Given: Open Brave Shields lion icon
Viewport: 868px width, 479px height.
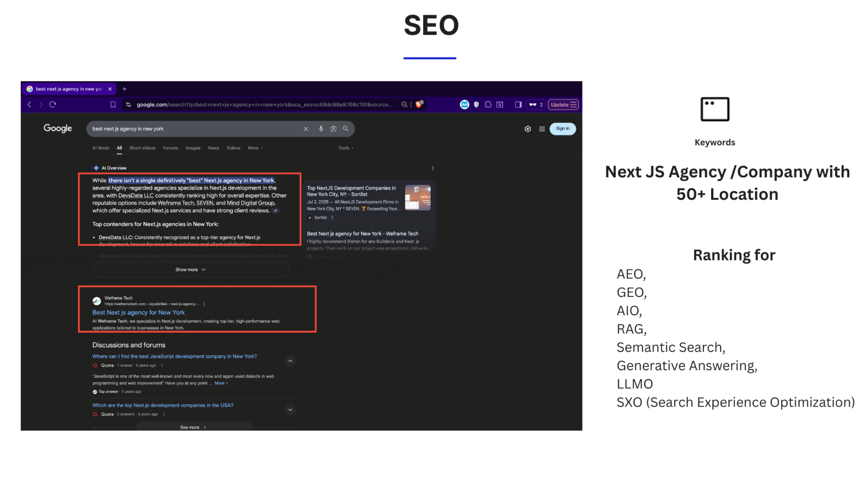Looking at the screenshot, I should point(419,104).
